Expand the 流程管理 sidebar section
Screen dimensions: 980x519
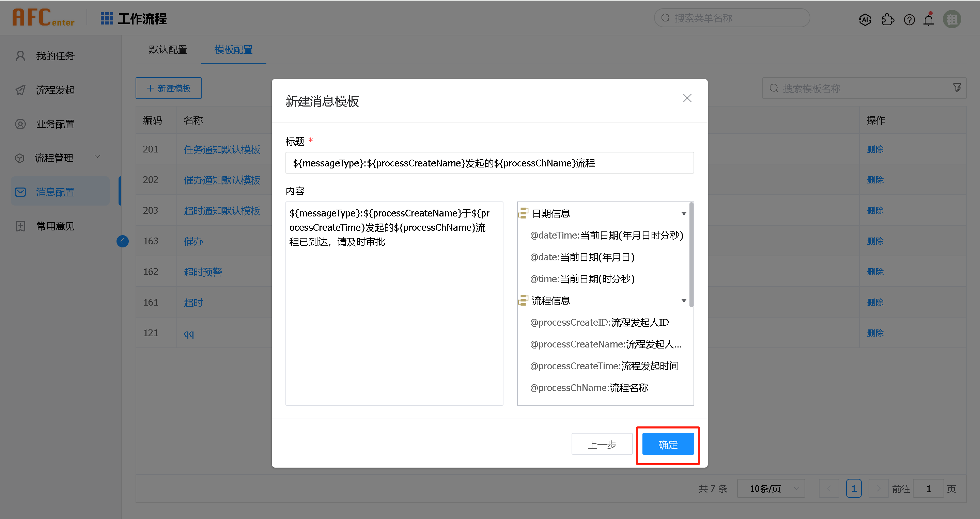coord(97,156)
